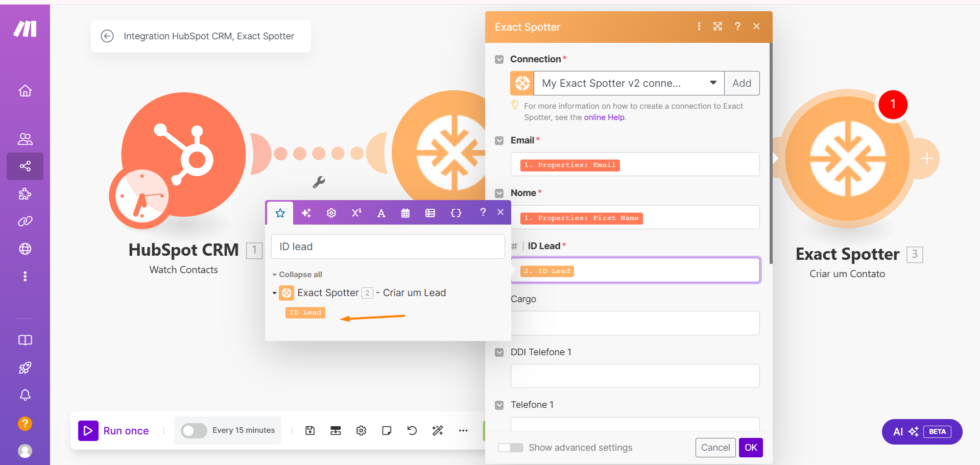
Task: Open Resource hub book icon
Action: click(25, 340)
